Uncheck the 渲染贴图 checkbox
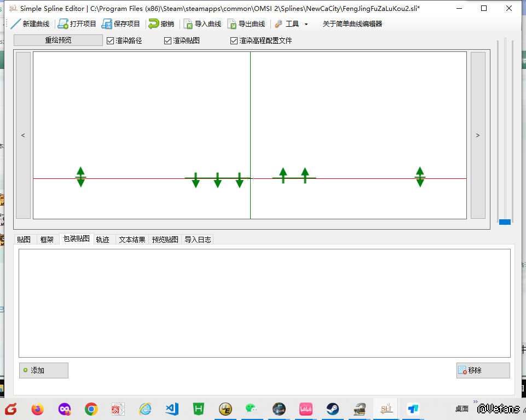This screenshot has width=526, height=420. [168, 40]
